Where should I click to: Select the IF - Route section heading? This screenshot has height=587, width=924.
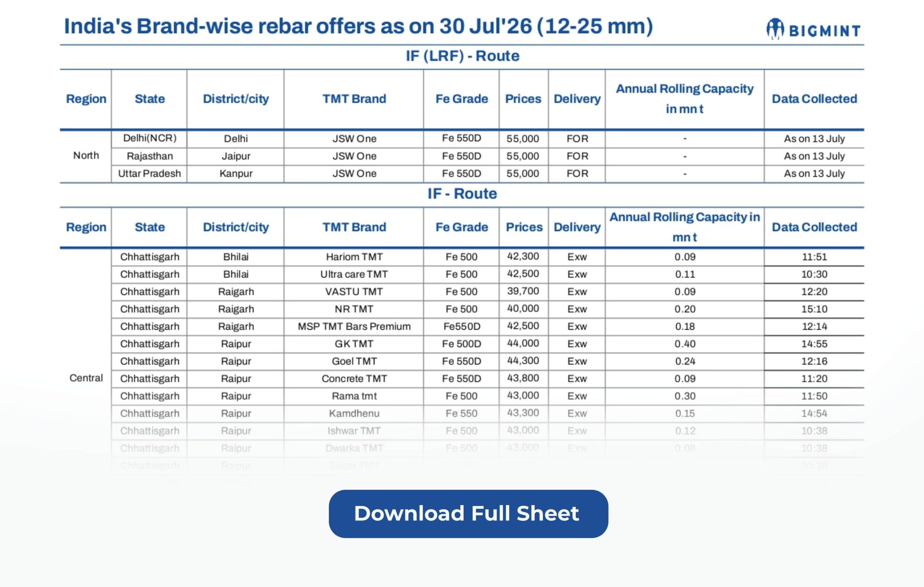coord(462,194)
